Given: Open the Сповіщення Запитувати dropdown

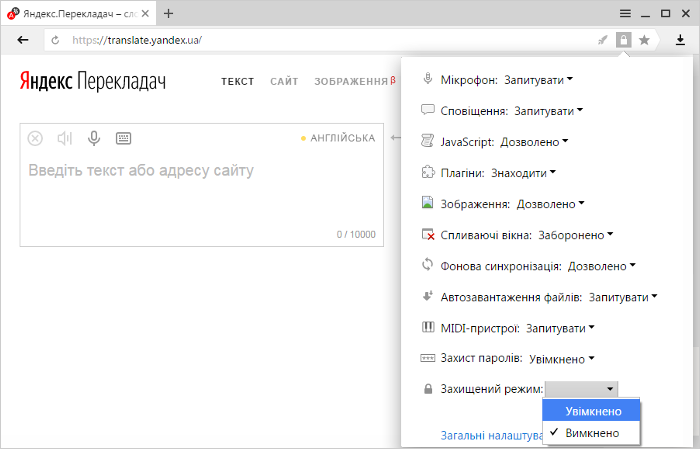Looking at the screenshot, I should click(x=549, y=111).
